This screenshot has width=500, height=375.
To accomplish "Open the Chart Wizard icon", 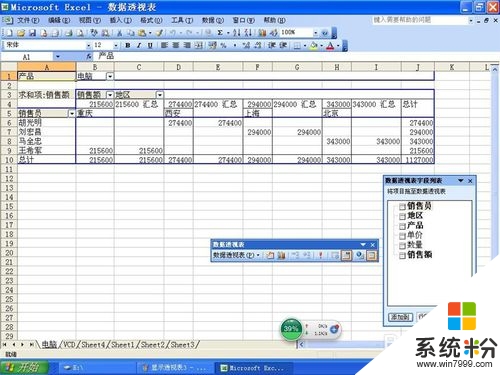I will pos(263,33).
